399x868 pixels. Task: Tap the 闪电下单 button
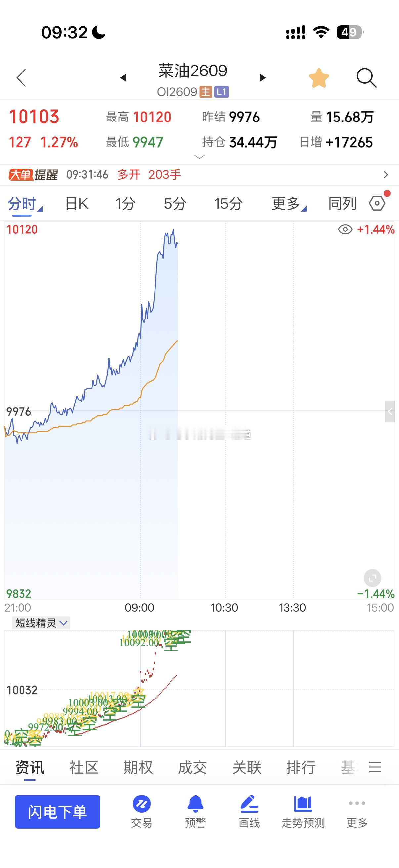pyautogui.click(x=57, y=811)
